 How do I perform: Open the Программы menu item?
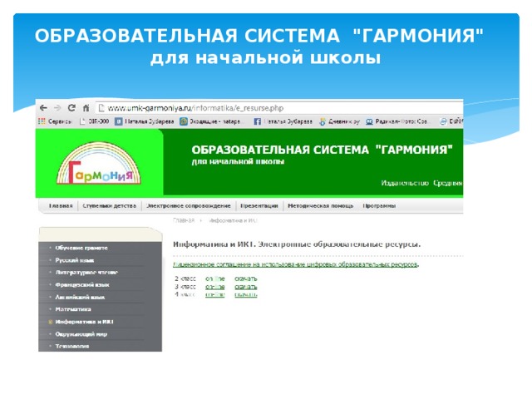coord(379,205)
